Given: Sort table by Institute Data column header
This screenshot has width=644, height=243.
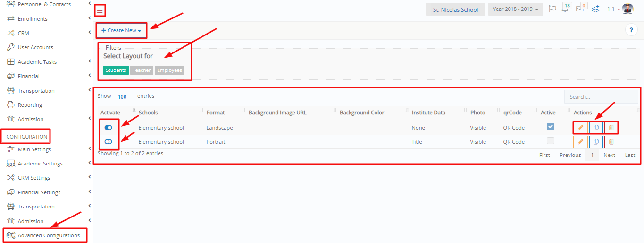Looking at the screenshot, I should click(428, 113).
